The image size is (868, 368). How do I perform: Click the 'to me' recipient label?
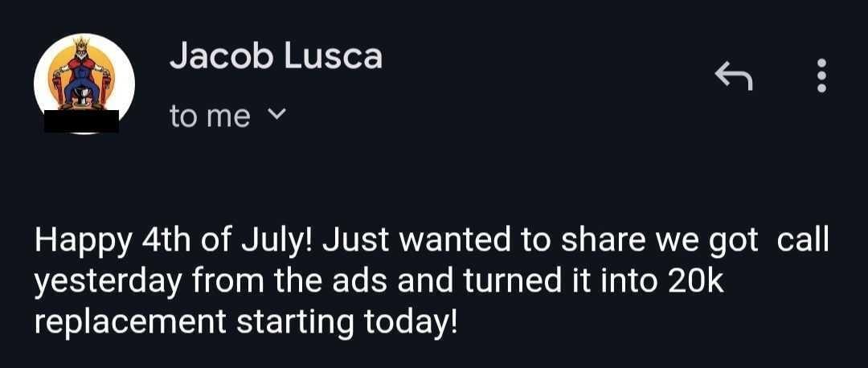pyautogui.click(x=210, y=117)
